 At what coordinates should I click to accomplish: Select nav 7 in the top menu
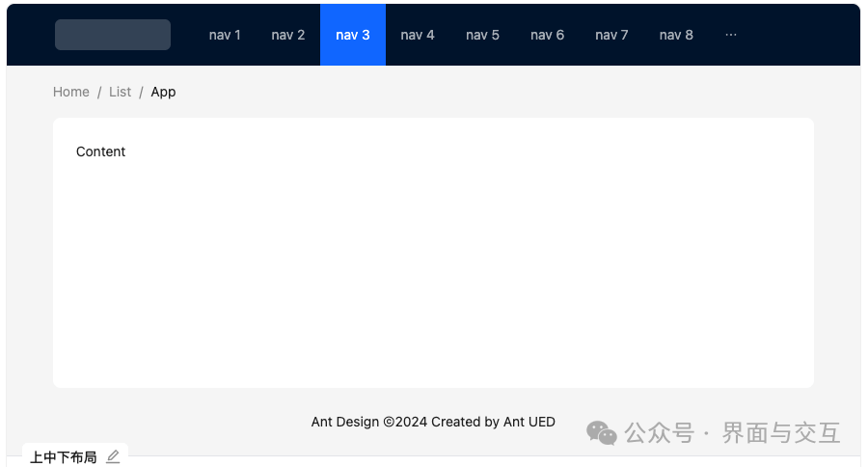pyautogui.click(x=611, y=35)
